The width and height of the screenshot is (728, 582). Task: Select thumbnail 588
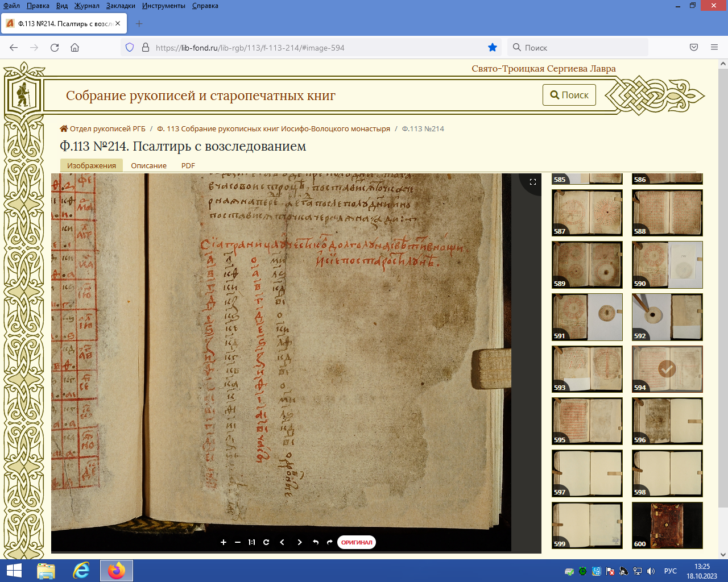pos(667,213)
